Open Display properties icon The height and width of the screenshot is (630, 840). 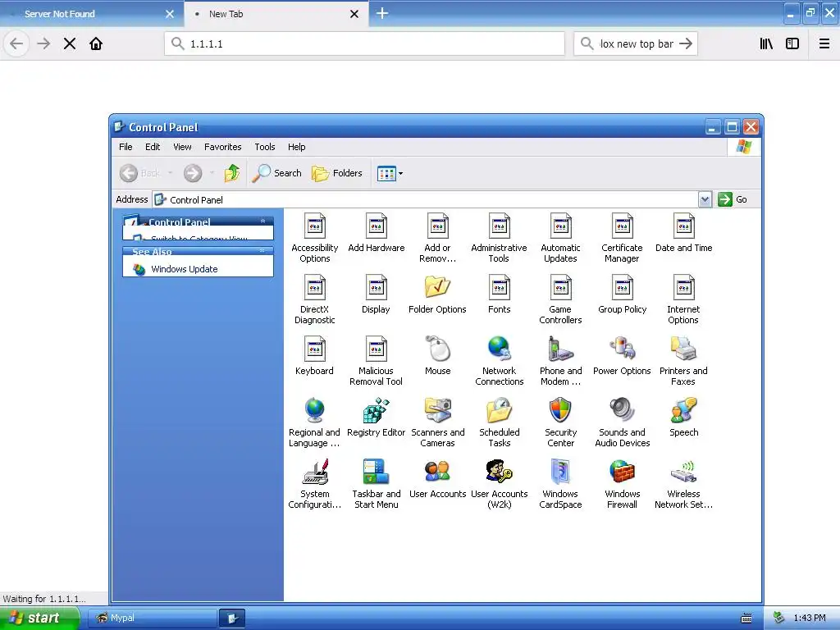point(376,294)
